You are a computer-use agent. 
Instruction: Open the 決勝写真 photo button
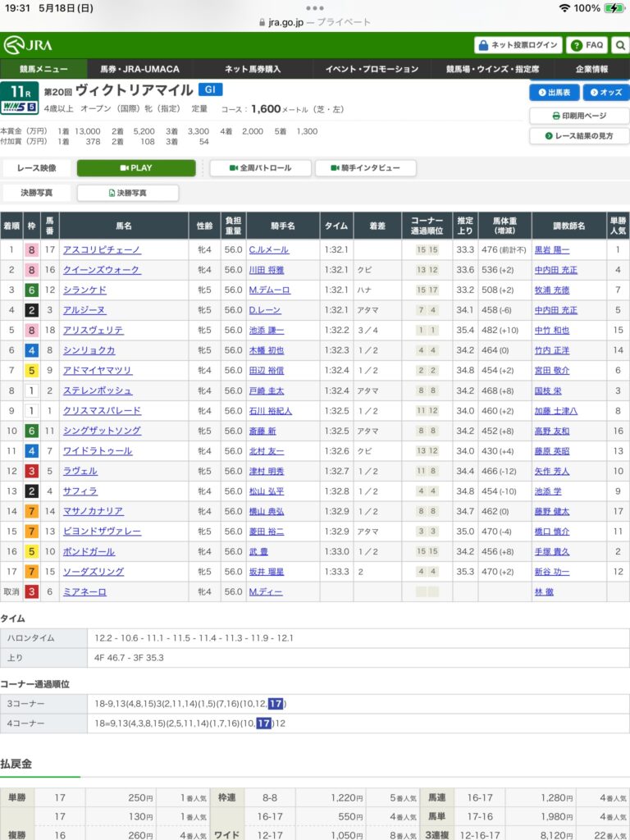click(x=128, y=193)
